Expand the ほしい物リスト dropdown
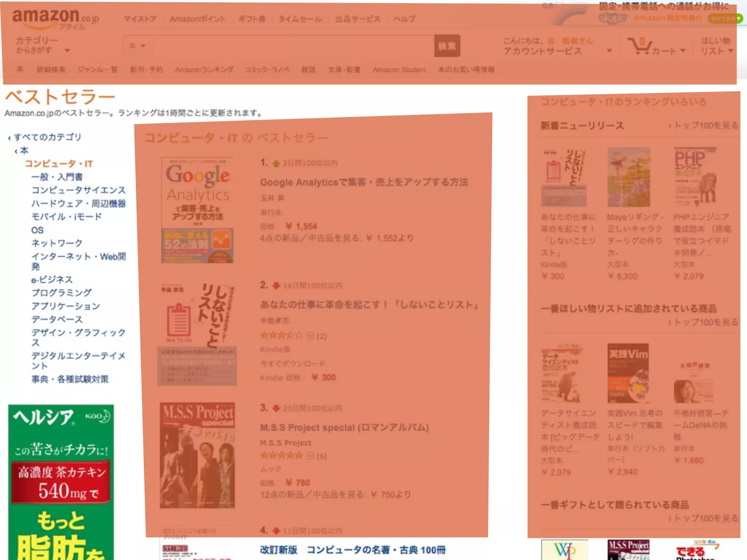Screen dimensions: 747x560 coord(716,46)
